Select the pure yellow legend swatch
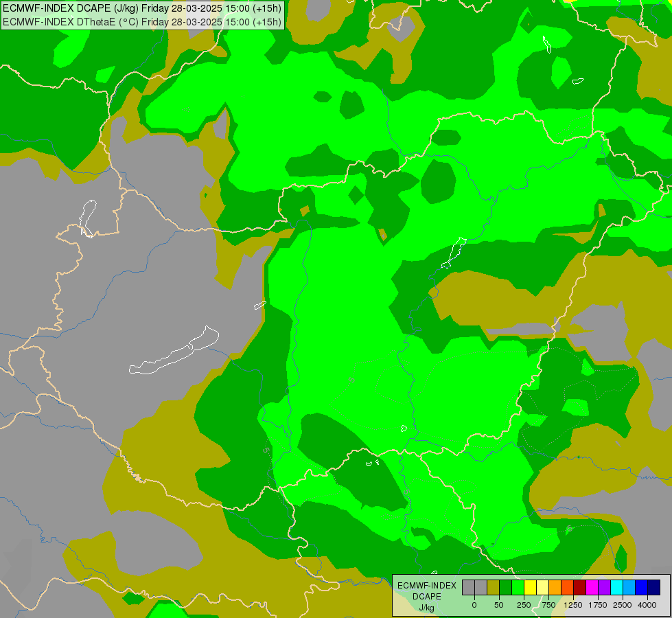The image size is (672, 618). [530, 587]
